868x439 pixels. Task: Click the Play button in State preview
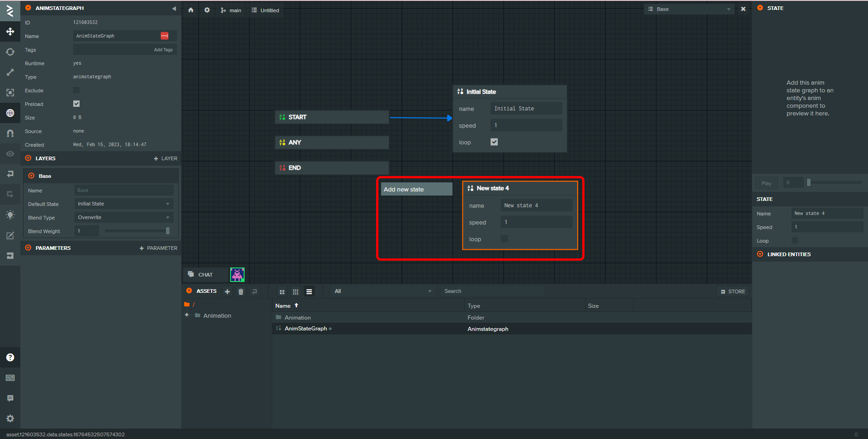coord(766,183)
